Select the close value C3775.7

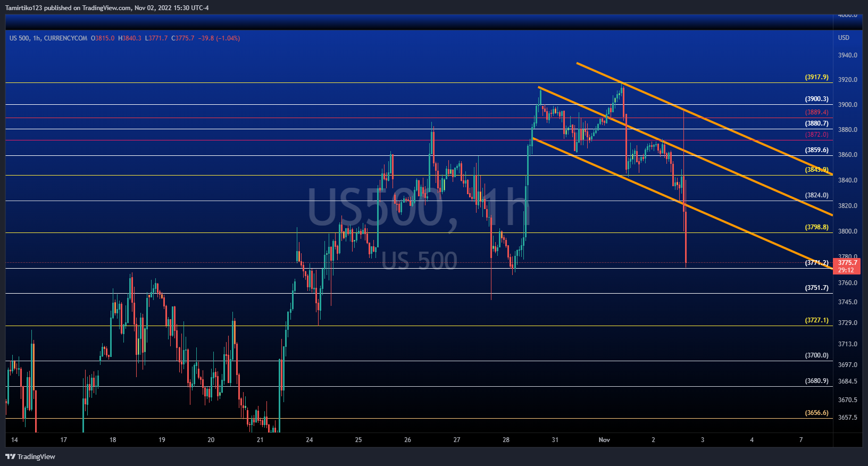point(183,38)
